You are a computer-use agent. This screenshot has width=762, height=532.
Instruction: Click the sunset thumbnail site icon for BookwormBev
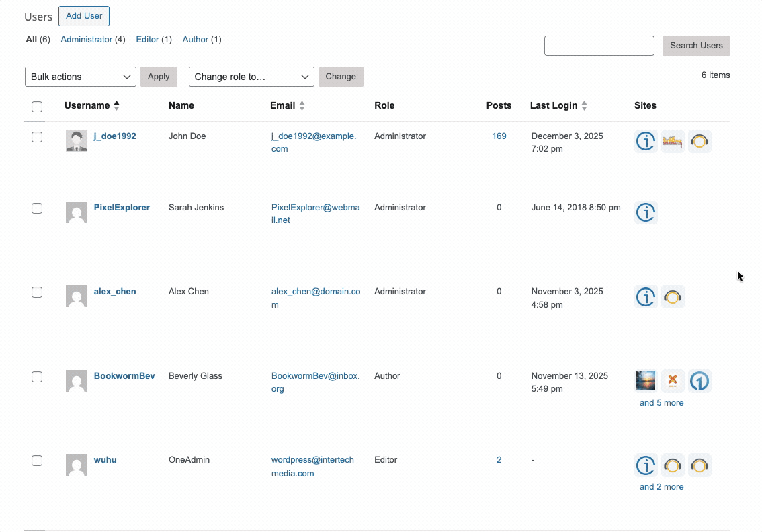(645, 380)
